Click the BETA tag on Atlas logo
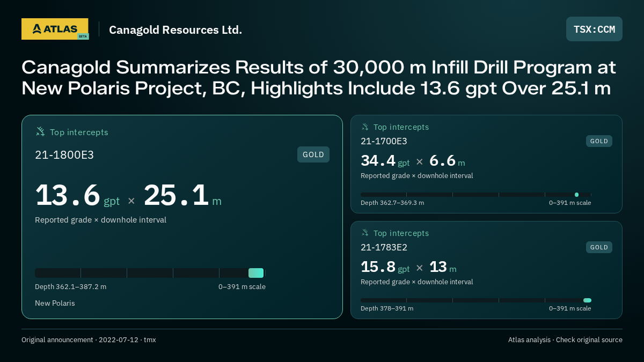644x362 pixels. [83, 36]
